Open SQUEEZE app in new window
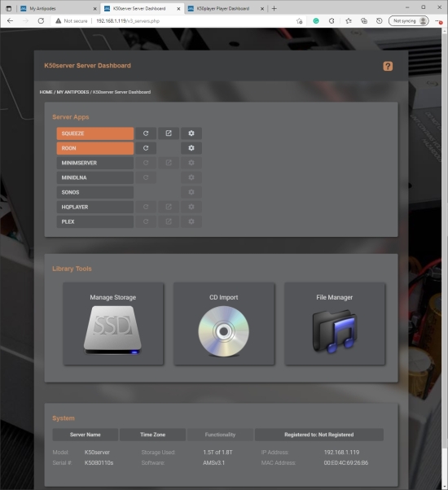Image resolution: width=448 pixels, height=490 pixels. pyautogui.click(x=169, y=133)
